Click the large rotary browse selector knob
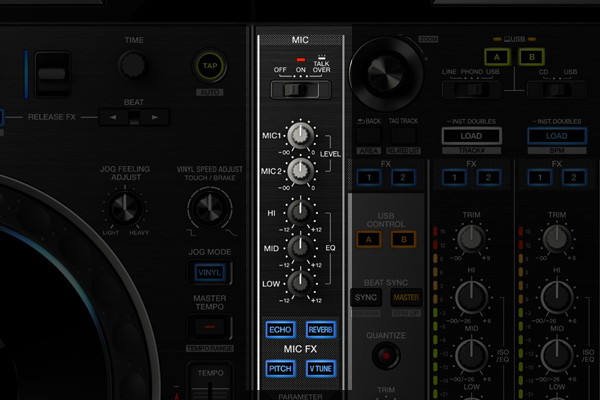Screen dimensions: 600x400 [x=386, y=73]
